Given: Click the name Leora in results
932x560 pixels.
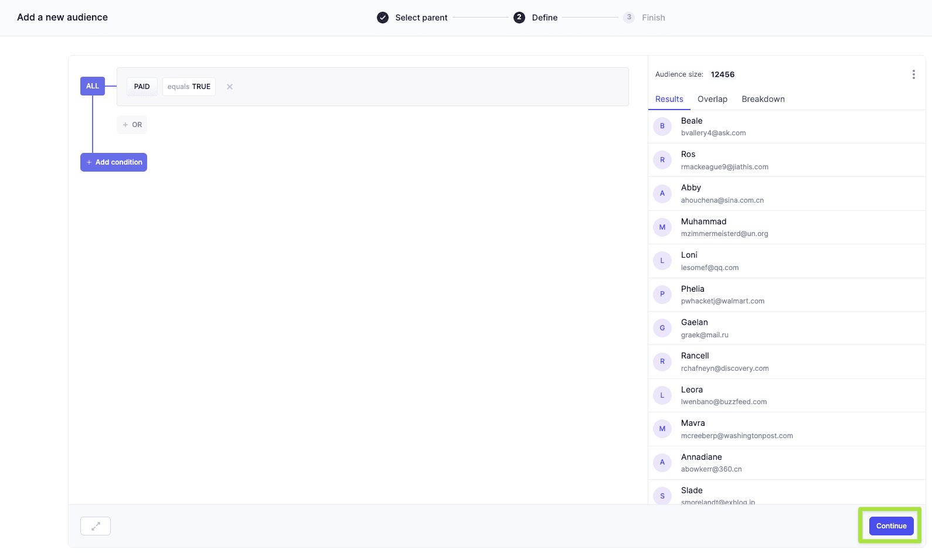Looking at the screenshot, I should tap(692, 390).
